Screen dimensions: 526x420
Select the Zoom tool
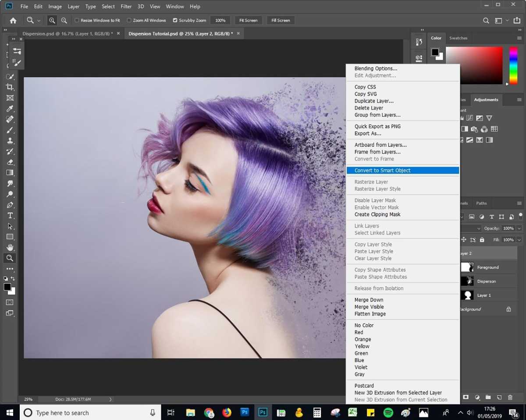pos(10,258)
